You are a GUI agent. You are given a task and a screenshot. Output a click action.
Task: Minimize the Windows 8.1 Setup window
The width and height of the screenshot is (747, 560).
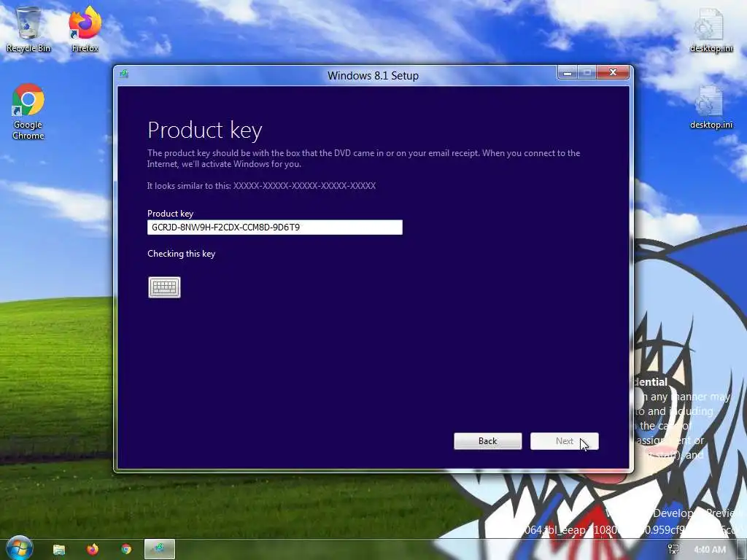[x=568, y=73]
